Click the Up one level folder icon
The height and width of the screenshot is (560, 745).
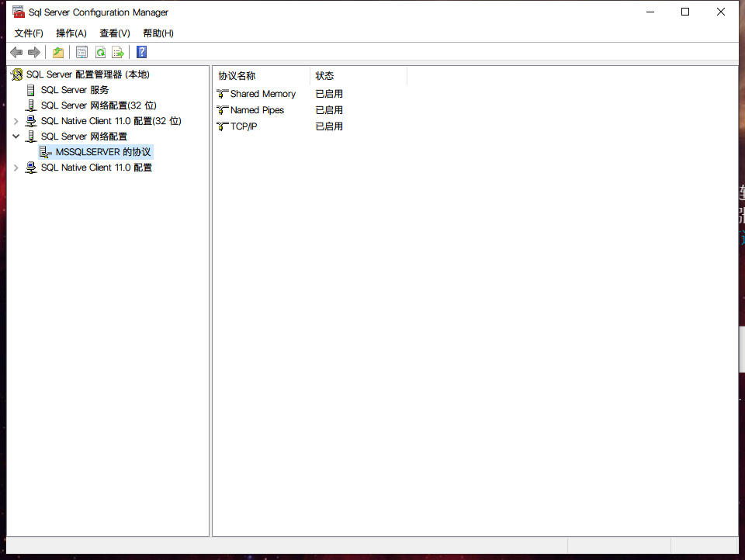click(x=58, y=52)
